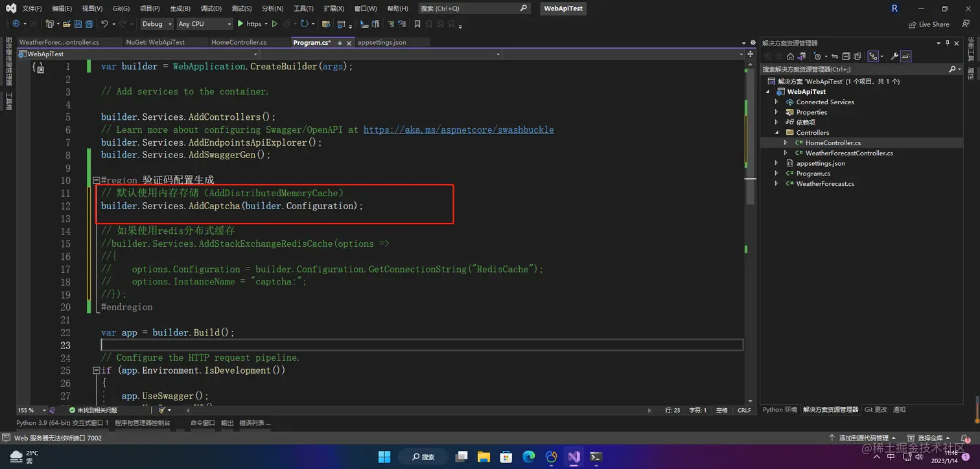Viewport: 980px width, 469px height.
Task: Toggle preview selected items icon in Solution Explorer
Action: point(906,56)
